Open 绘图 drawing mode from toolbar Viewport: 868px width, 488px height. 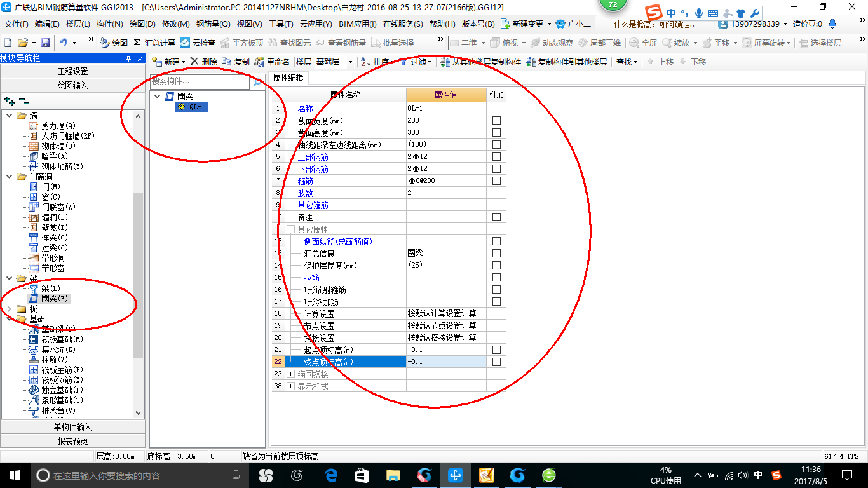click(114, 43)
